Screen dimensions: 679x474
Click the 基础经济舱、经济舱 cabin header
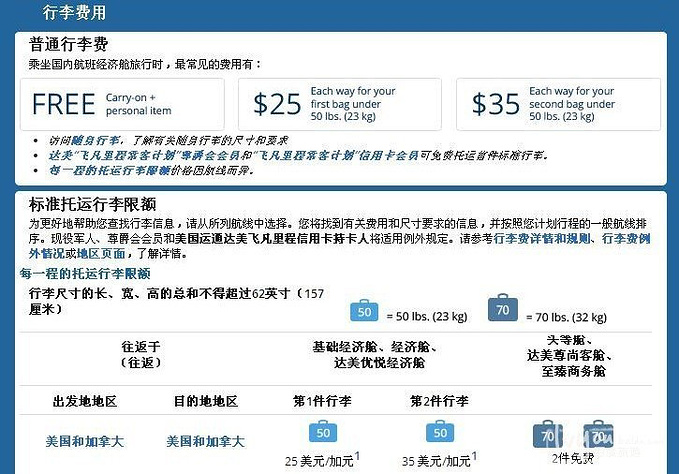(375, 355)
